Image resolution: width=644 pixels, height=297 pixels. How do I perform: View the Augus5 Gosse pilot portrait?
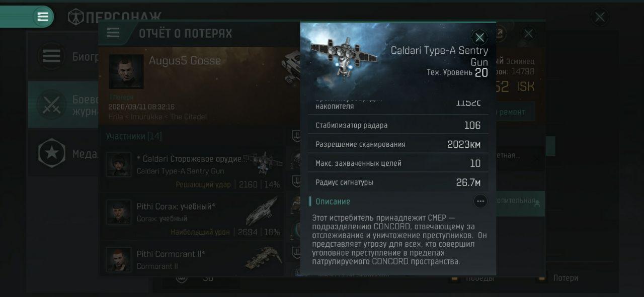click(x=126, y=72)
